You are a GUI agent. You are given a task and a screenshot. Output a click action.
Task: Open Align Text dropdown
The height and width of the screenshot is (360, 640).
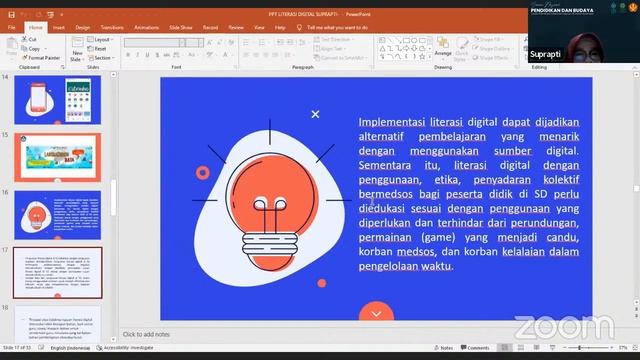point(330,49)
